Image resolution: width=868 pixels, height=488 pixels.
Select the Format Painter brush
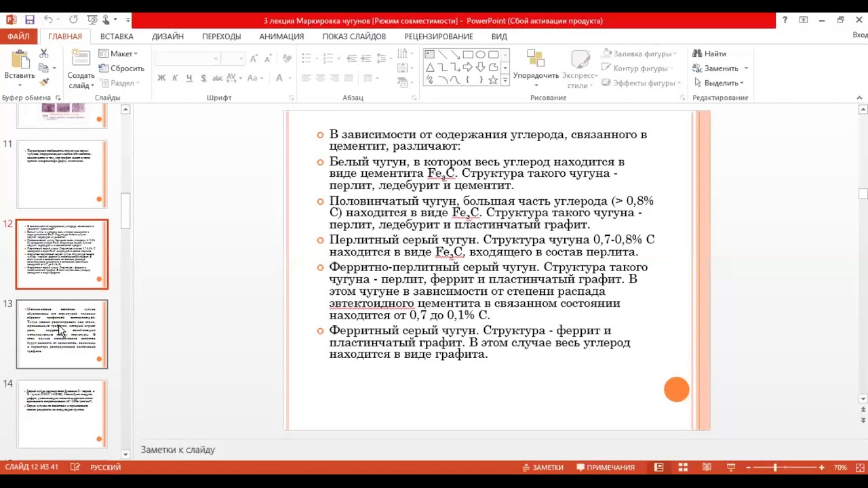[x=44, y=82]
